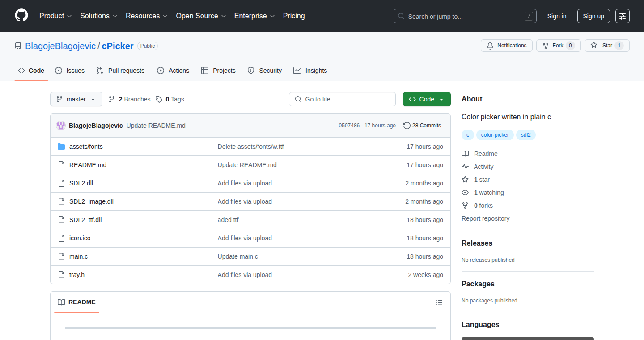Image resolution: width=644 pixels, height=340 pixels.
Task: Click the file icon for main.c
Action: [61, 256]
